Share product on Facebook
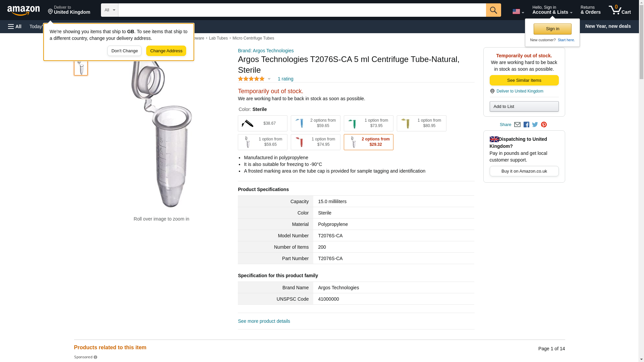The image size is (644, 362). 526,125
